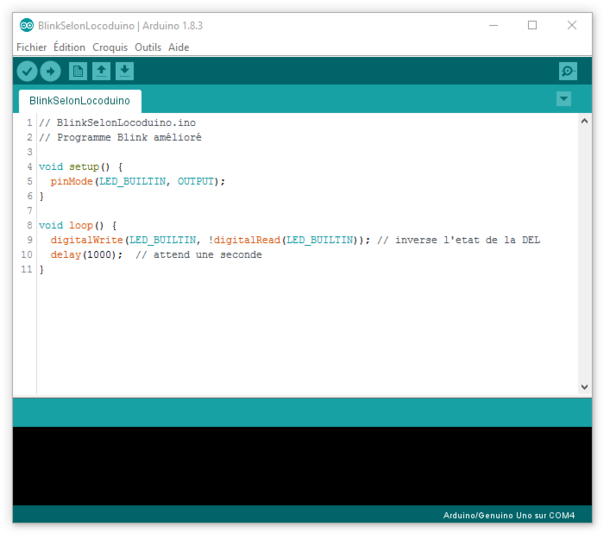Click the black console output area
The width and height of the screenshot is (610, 539).
click(x=302, y=466)
